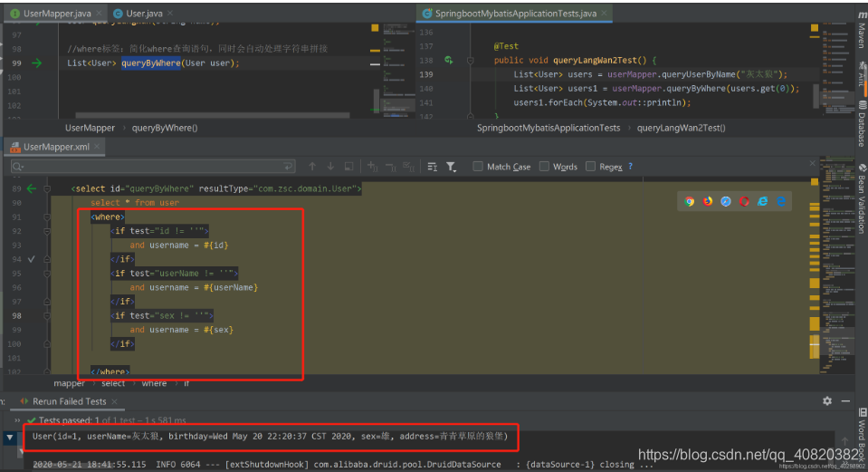Screen dimensions: 868x472
Task: Open the search filter funnel dropdown
Action: click(x=451, y=167)
